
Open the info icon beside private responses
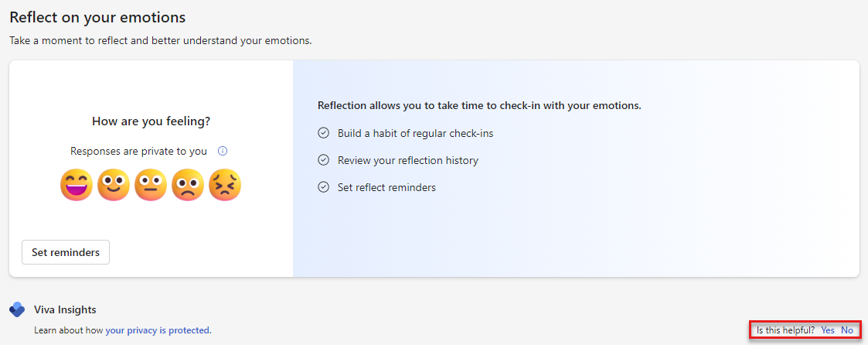pyautogui.click(x=223, y=152)
